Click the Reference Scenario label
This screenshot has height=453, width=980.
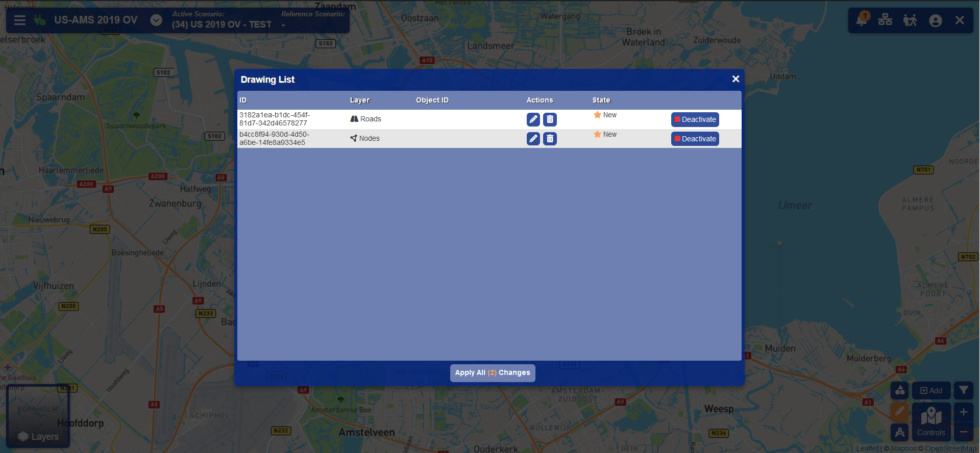[x=313, y=14]
